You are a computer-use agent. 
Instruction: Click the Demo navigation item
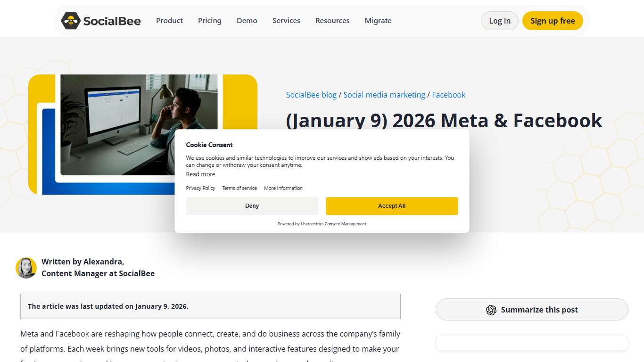(x=247, y=20)
